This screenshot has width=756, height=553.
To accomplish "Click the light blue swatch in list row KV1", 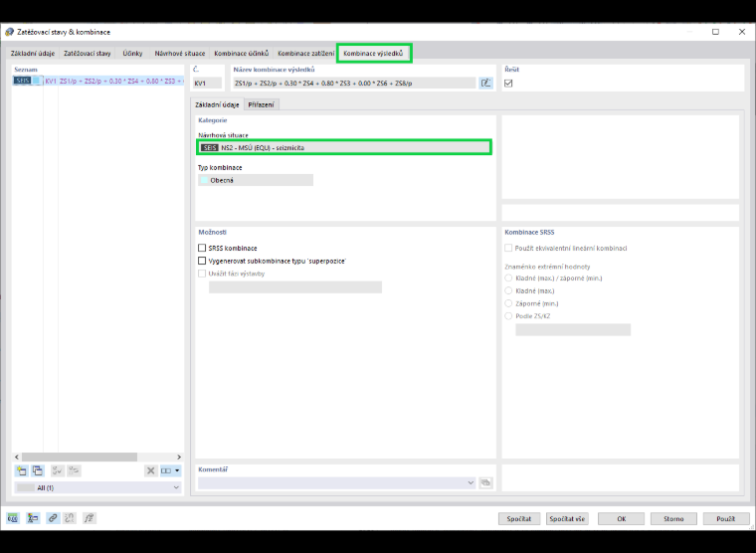I will [x=36, y=81].
